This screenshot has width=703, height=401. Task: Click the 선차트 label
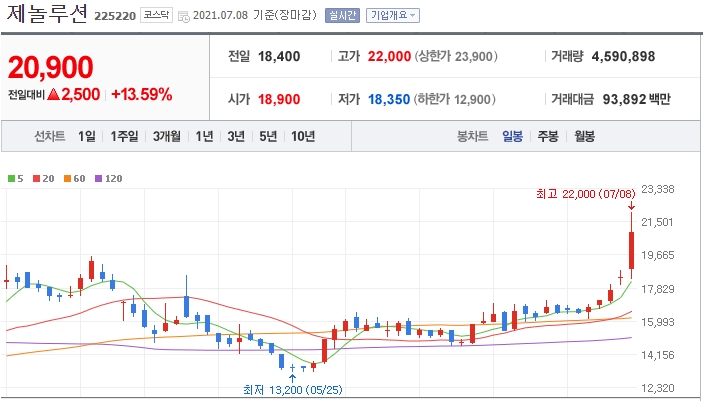tap(50, 136)
